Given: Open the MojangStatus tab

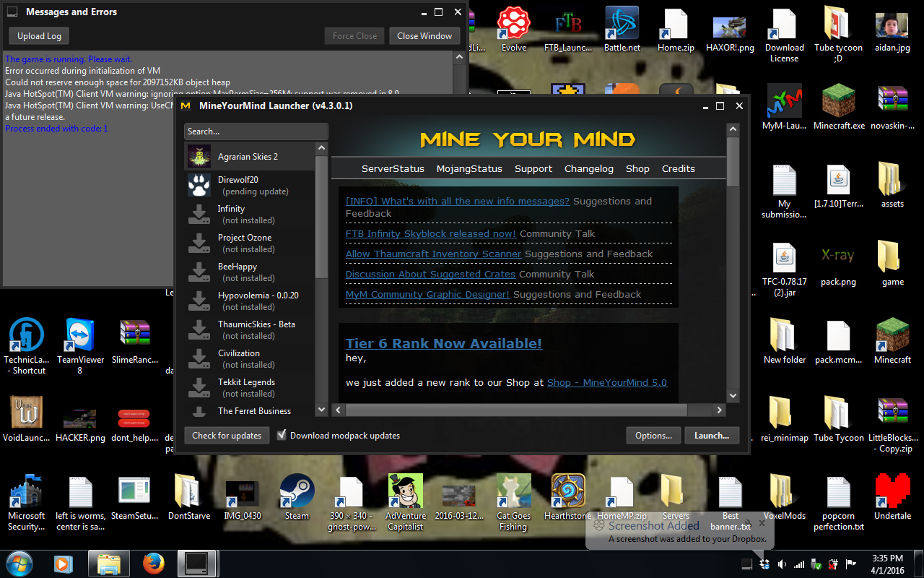Looking at the screenshot, I should pos(469,168).
